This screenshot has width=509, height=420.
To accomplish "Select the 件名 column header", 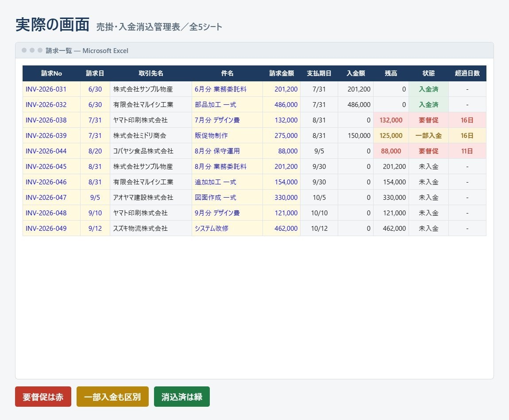I will (x=227, y=73).
